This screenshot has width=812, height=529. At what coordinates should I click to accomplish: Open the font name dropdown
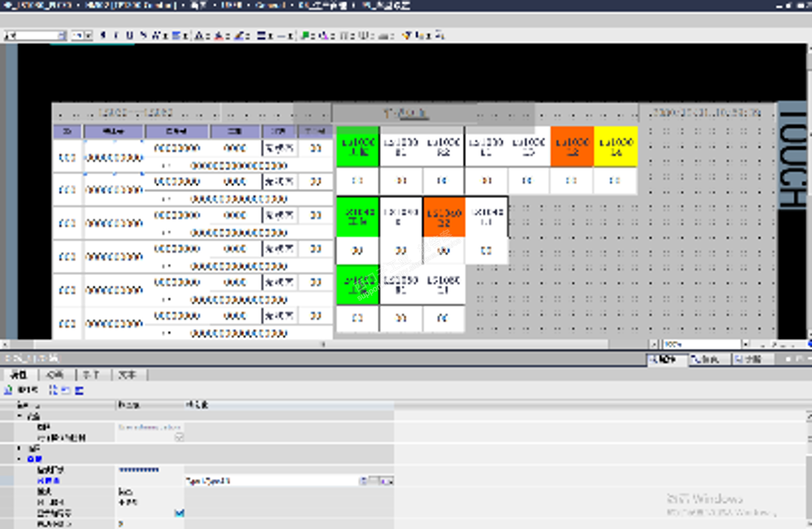point(62,36)
